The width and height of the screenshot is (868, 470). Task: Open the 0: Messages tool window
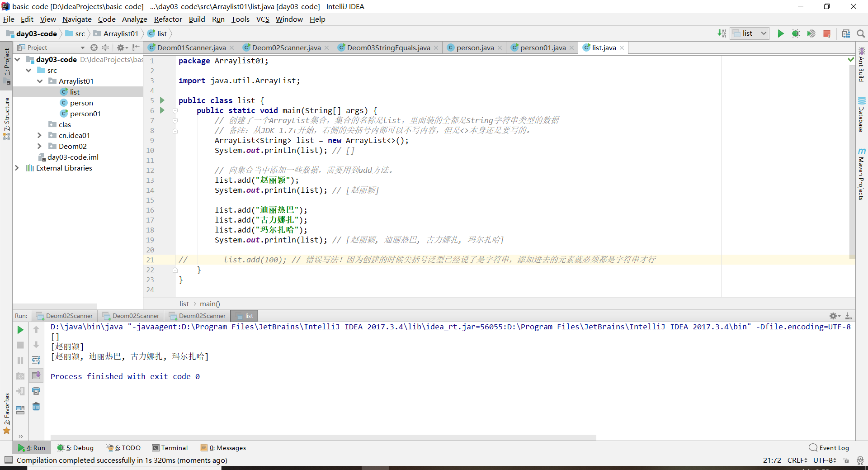click(x=223, y=448)
